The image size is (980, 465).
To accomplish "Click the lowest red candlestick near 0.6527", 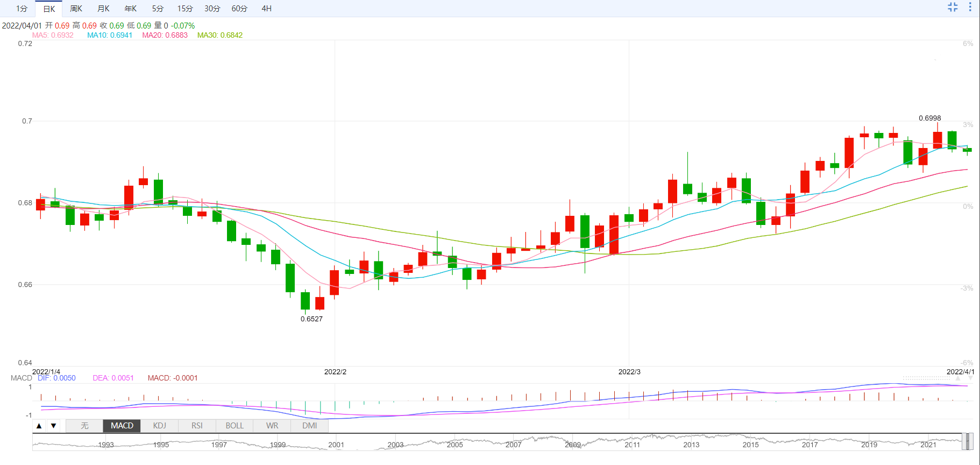I will [x=319, y=303].
